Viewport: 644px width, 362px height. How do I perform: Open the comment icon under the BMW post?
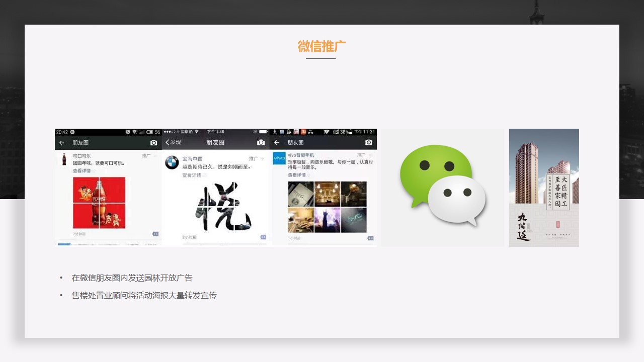point(263,236)
